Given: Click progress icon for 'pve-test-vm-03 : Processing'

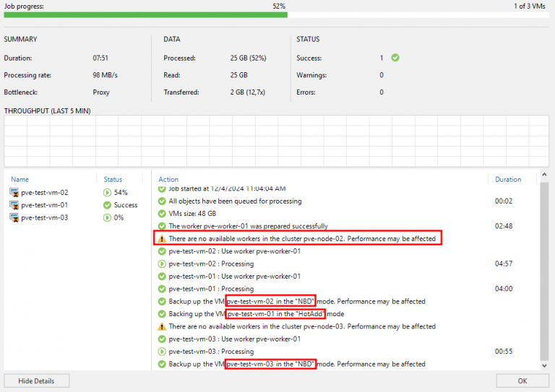Looking at the screenshot, I should [x=162, y=352].
